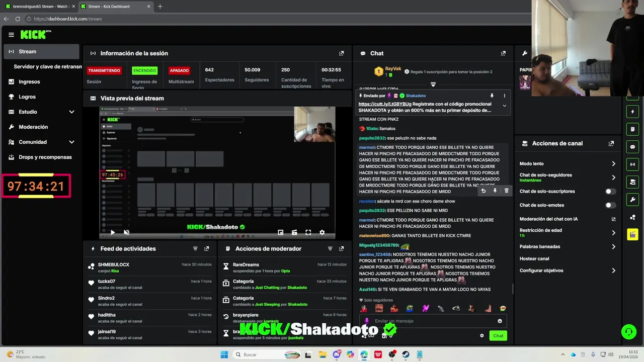Open three-dot options on pinned message
The width and height of the screenshot is (644, 362).
[505, 96]
